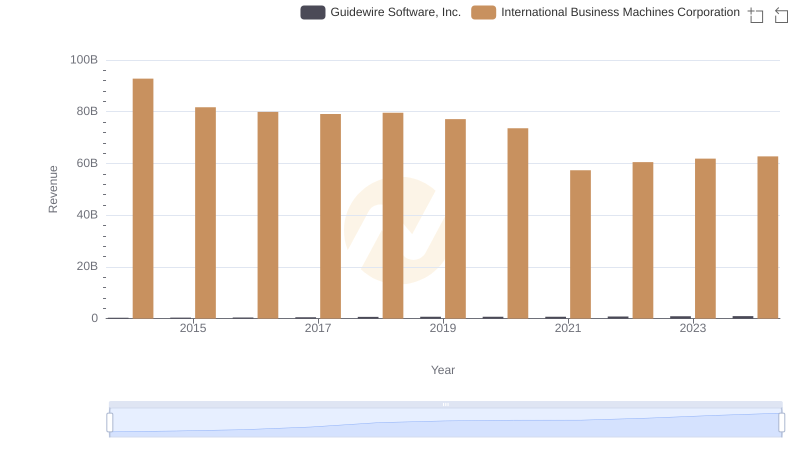
Task: Click the Revenue axis title
Action: (x=53, y=189)
